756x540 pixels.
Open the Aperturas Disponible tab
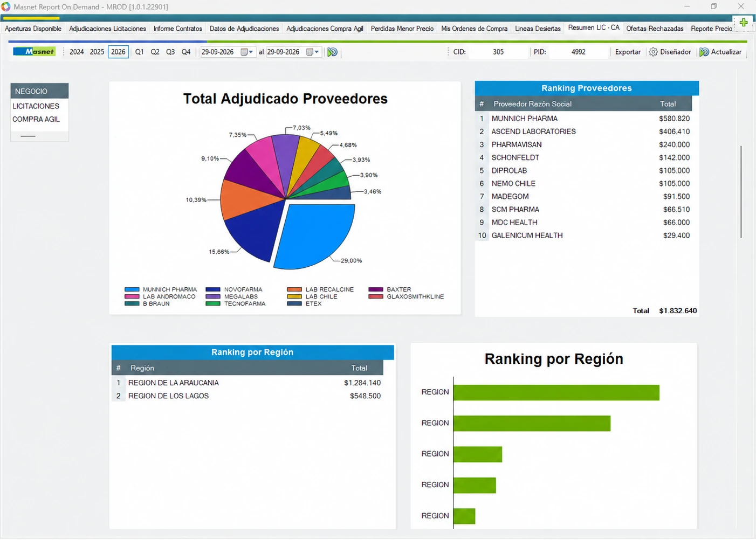coord(33,29)
